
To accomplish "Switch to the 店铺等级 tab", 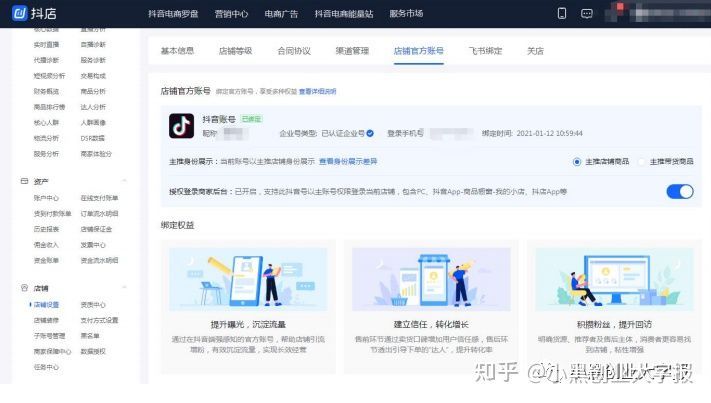I will point(235,51).
